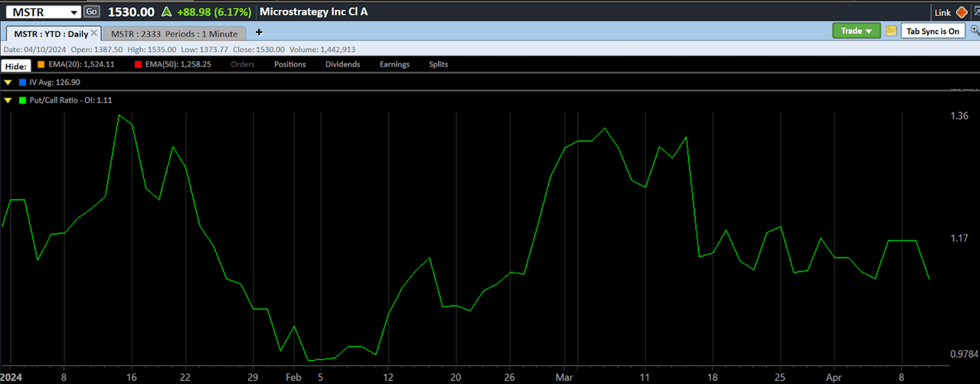Image resolution: width=980 pixels, height=384 pixels.
Task: Toggle the Orders overlay
Action: [x=243, y=64]
